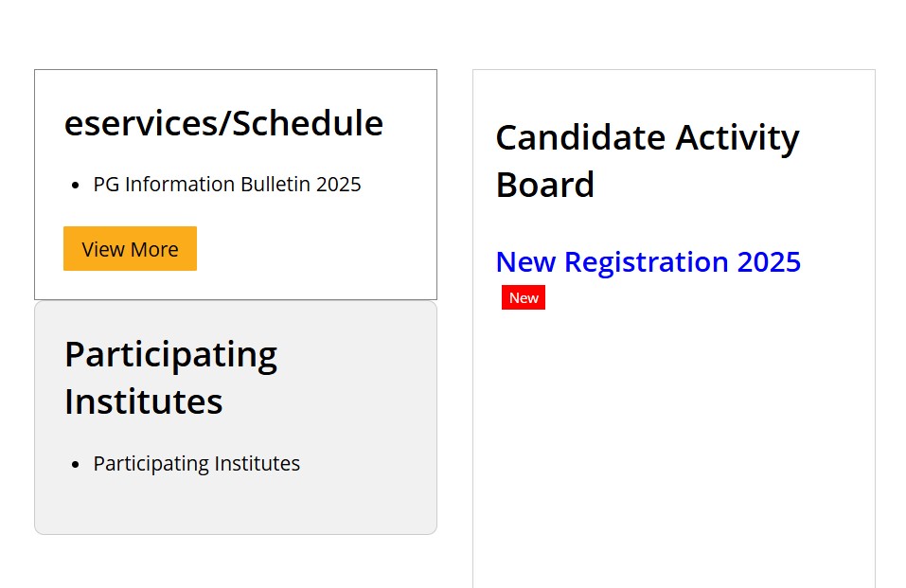The width and height of the screenshot is (906, 588).
Task: Click the word Participating in the large heading
Action: pos(170,354)
